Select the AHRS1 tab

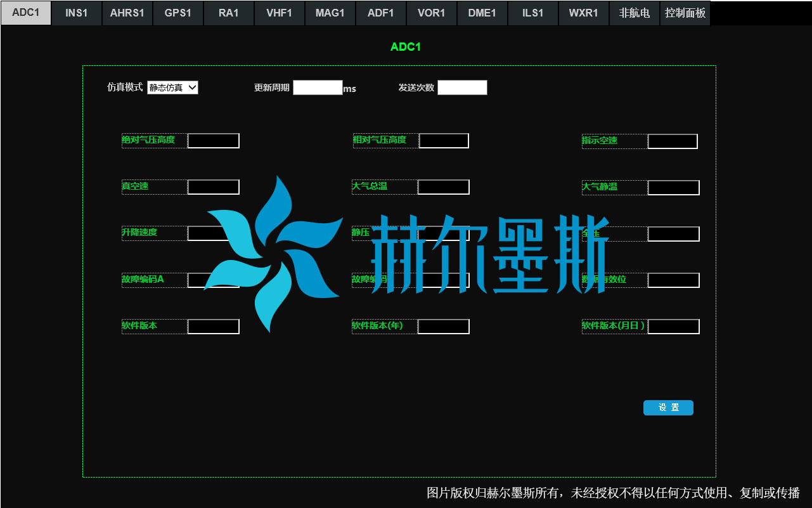coord(127,13)
